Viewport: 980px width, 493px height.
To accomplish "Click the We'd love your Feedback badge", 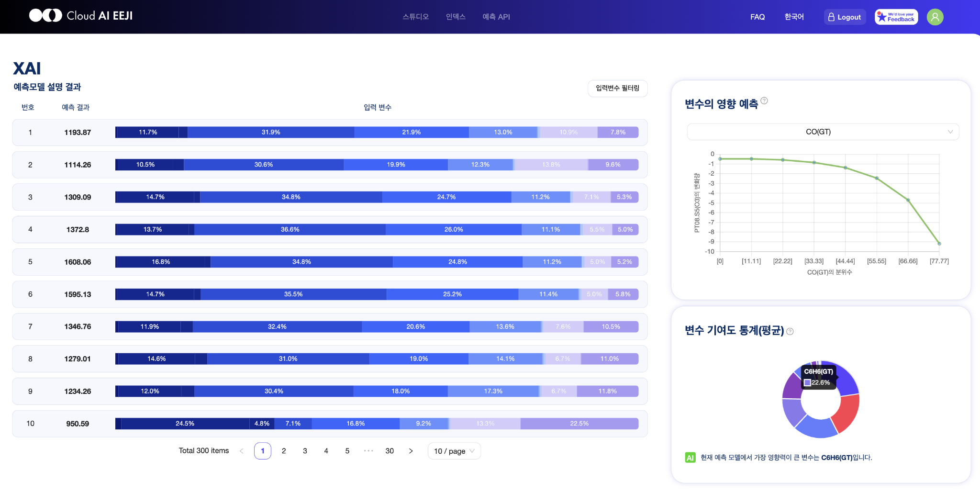I will [896, 17].
